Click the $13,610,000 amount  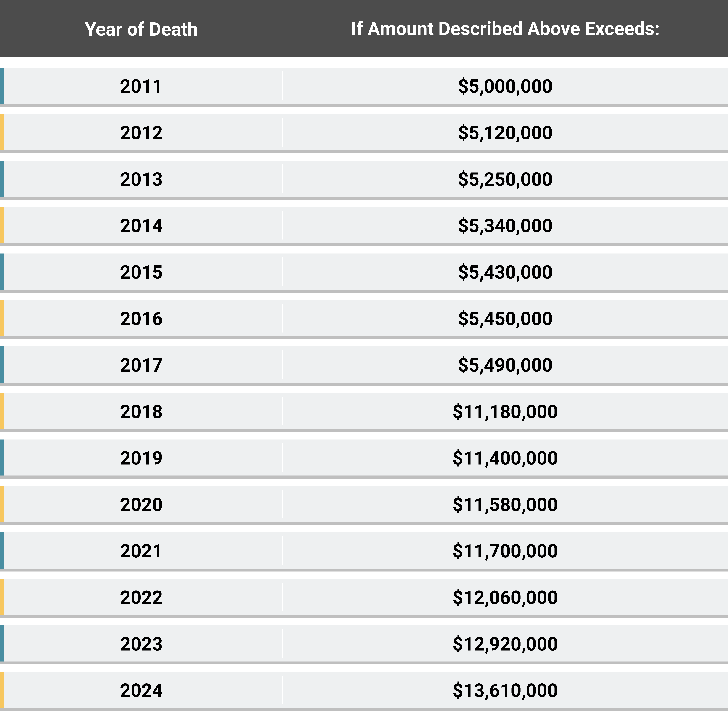[505, 690]
